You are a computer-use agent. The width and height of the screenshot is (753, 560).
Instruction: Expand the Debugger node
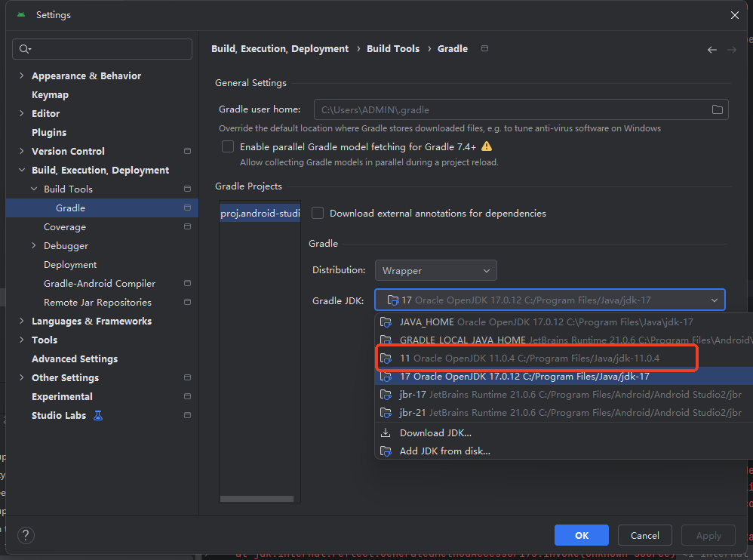coord(34,245)
